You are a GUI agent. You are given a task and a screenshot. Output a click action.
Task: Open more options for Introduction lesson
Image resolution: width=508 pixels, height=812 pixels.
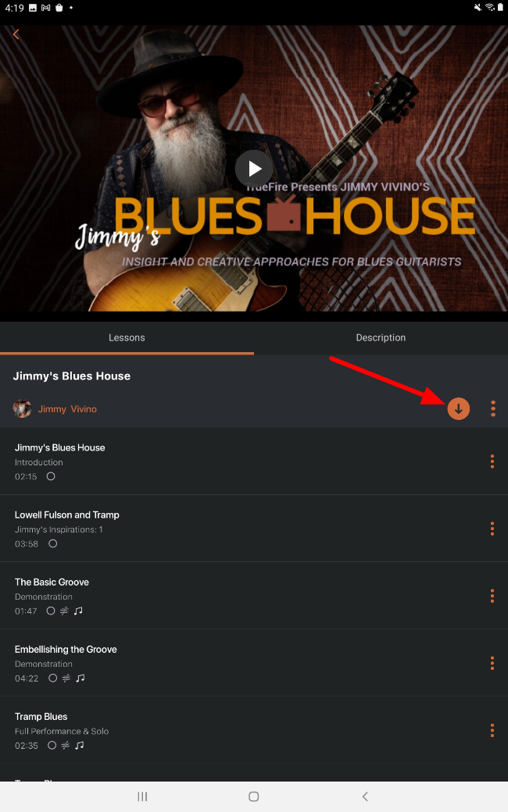pyautogui.click(x=492, y=461)
